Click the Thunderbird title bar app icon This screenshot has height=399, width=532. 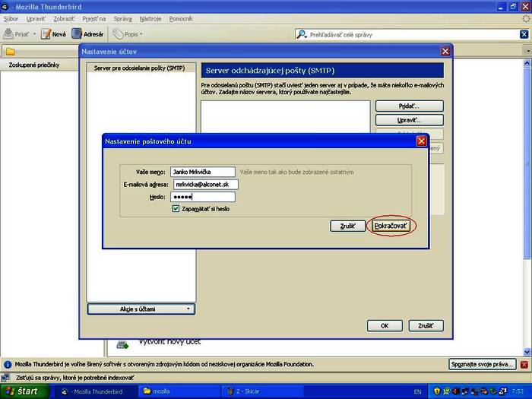point(5,6)
